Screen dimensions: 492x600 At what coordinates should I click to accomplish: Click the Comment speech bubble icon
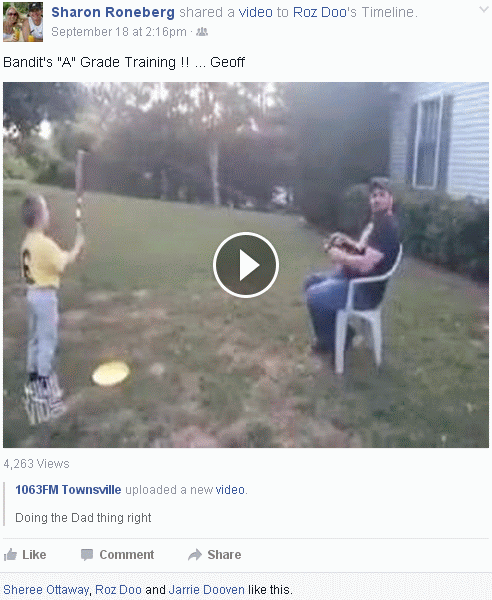click(x=87, y=554)
